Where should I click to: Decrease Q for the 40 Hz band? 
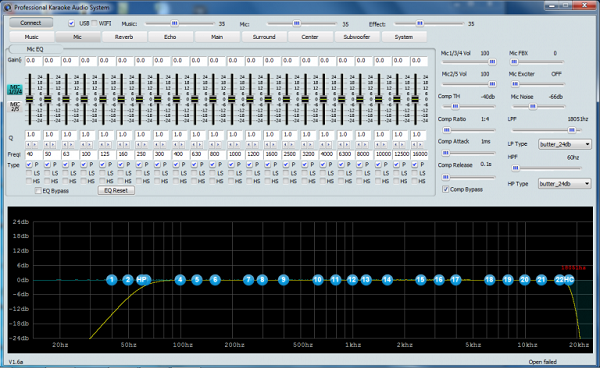pos(28,145)
